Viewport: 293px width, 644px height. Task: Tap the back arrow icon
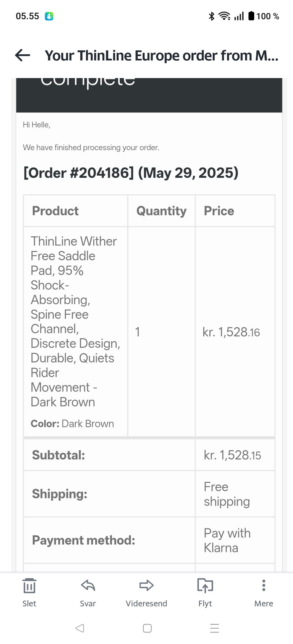point(23,55)
